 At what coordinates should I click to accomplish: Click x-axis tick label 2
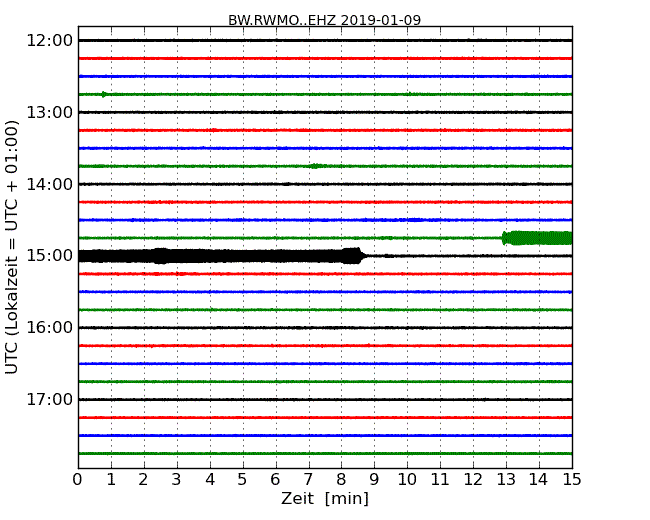pyautogui.click(x=143, y=480)
